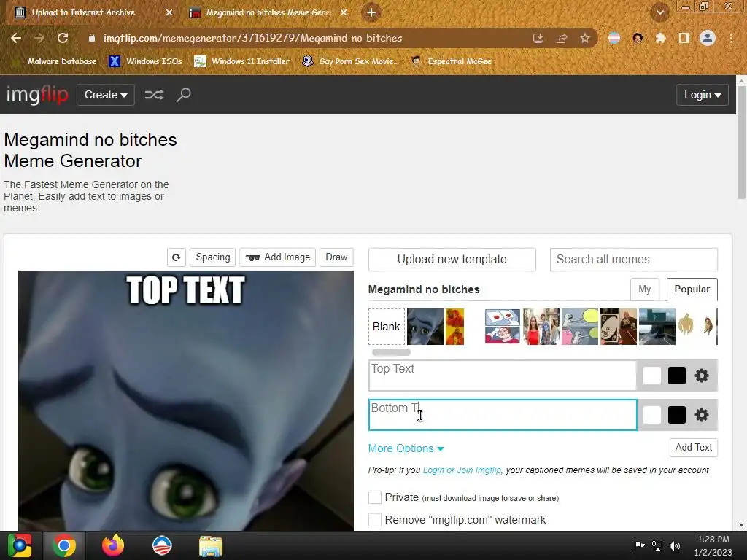Select the Two Buttons template thumbnail
Screen dimensions: 747x560
[502, 327]
